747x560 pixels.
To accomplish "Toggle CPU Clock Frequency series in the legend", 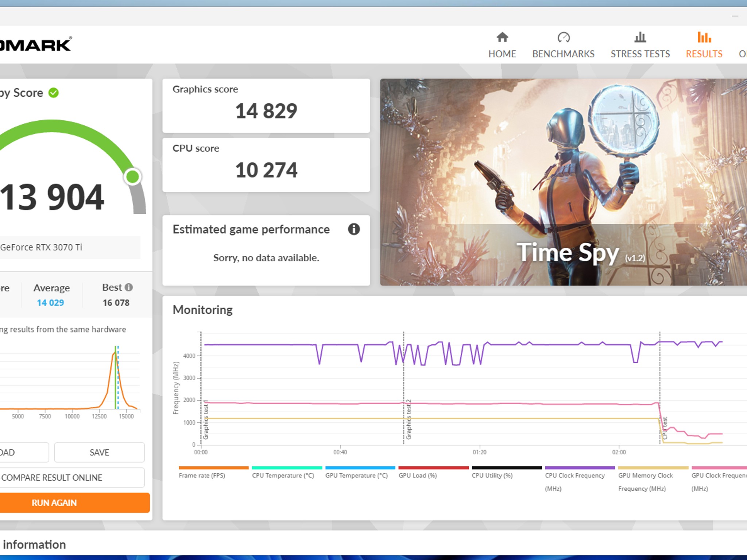I will click(x=574, y=475).
